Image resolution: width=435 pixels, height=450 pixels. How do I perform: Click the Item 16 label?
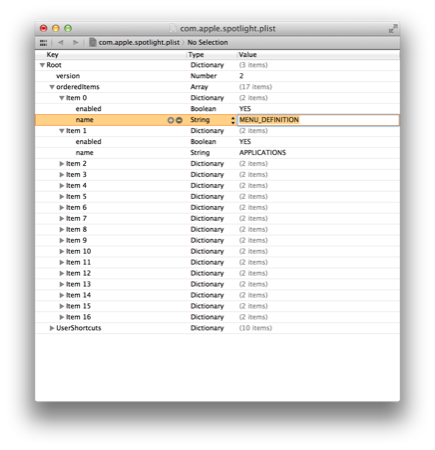click(78, 317)
